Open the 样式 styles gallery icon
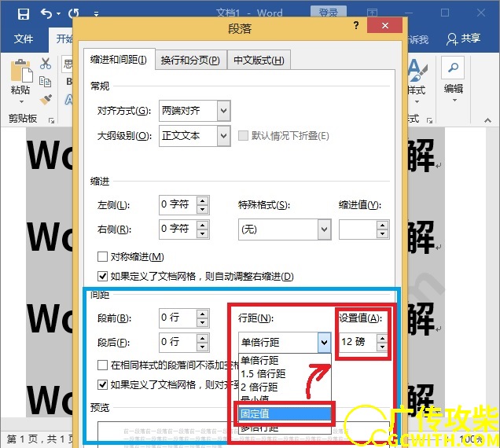The height and width of the screenshot is (448, 500). click(417, 71)
